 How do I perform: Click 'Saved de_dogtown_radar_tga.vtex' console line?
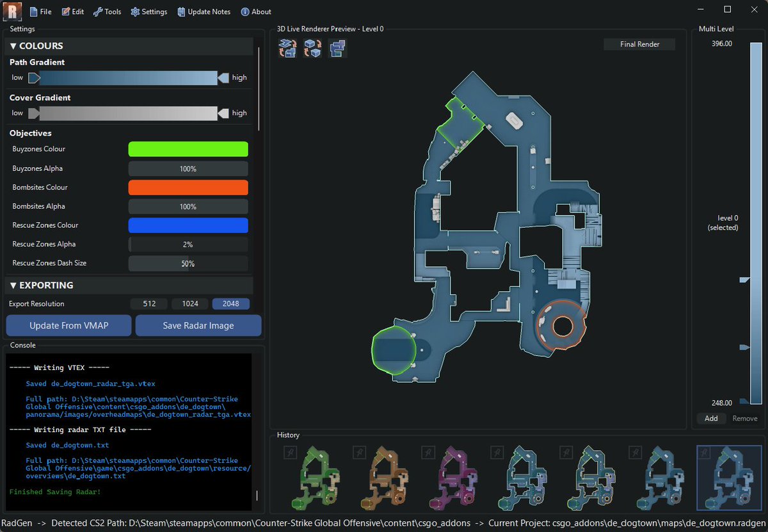click(90, 384)
